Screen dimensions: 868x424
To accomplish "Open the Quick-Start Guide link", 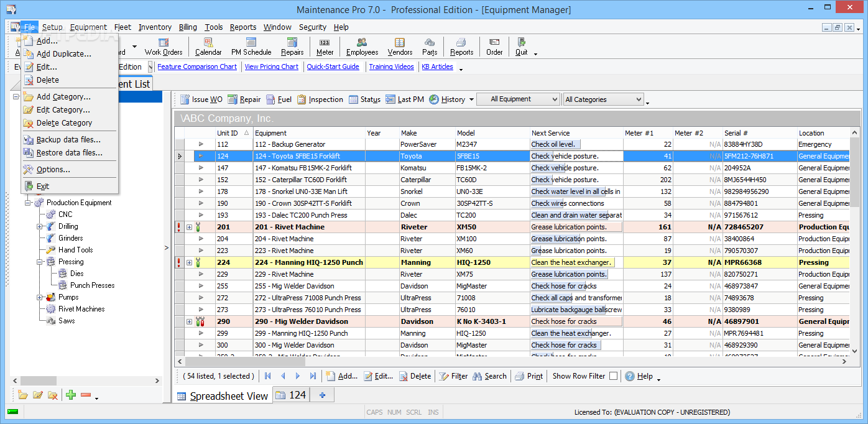I will 333,67.
